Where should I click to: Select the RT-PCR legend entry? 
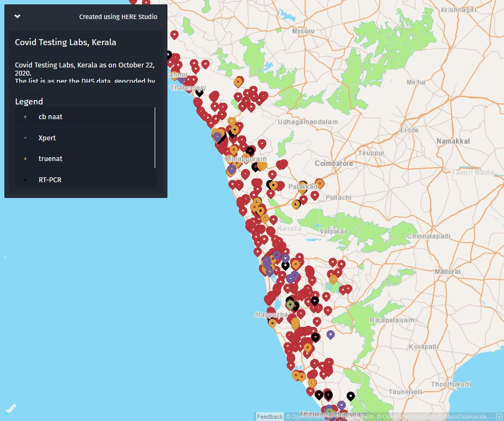(x=50, y=179)
